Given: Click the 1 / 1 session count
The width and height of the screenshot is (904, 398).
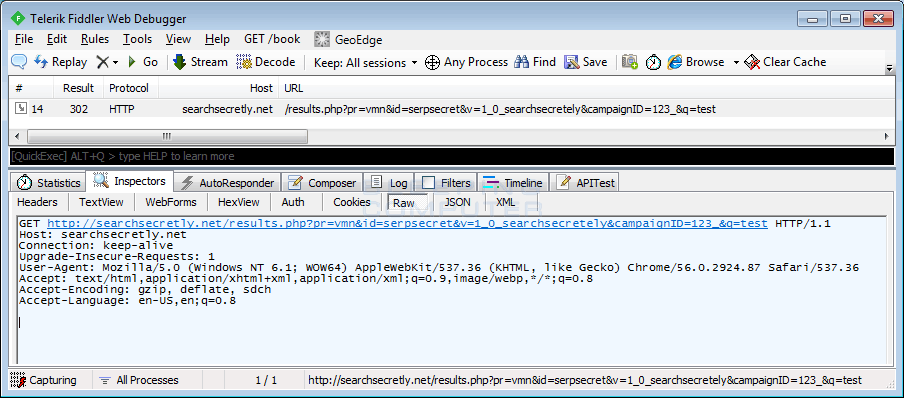Looking at the screenshot, I should pyautogui.click(x=266, y=380).
